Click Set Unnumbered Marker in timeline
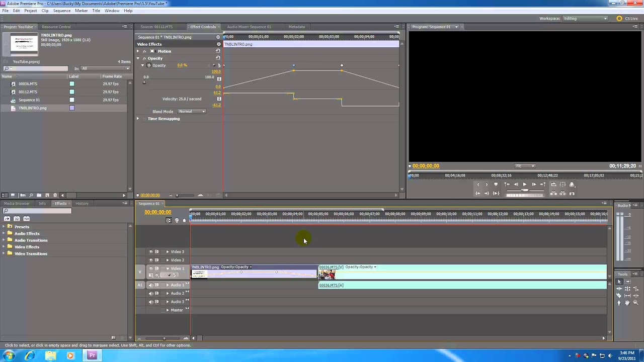The height and width of the screenshot is (362, 644). click(184, 221)
